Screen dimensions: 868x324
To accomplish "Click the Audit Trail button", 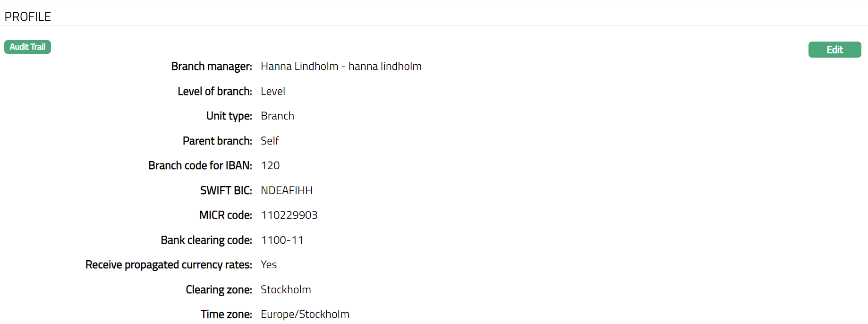I will pyautogui.click(x=27, y=47).
